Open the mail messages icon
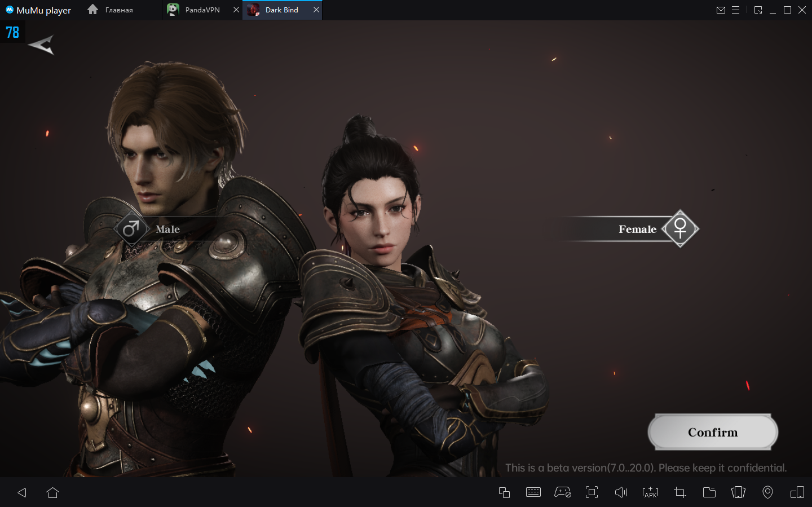The width and height of the screenshot is (812, 507). tap(721, 10)
